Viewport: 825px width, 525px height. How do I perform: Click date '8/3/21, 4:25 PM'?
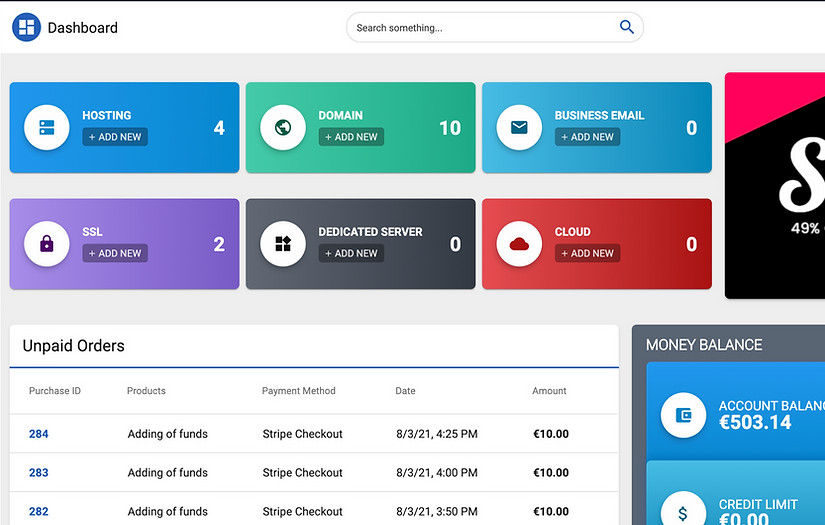pos(437,434)
